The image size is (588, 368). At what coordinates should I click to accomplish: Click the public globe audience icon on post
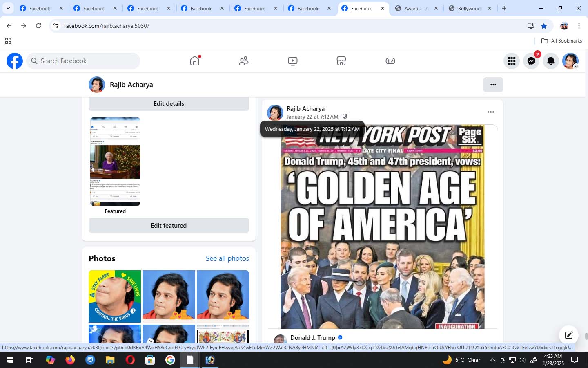point(345,117)
